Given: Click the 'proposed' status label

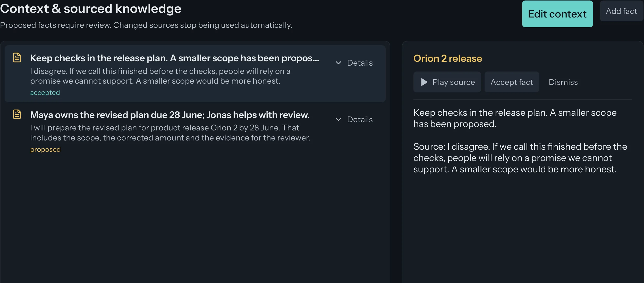Looking at the screenshot, I should coord(45,149).
